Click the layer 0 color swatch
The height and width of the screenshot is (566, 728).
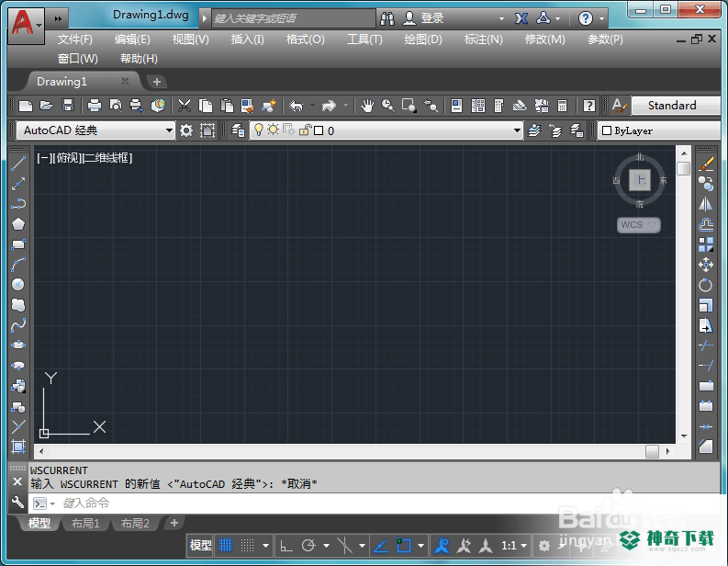point(319,130)
